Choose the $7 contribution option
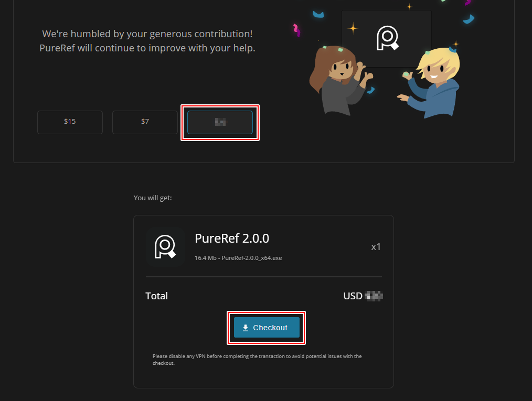 pyautogui.click(x=145, y=122)
